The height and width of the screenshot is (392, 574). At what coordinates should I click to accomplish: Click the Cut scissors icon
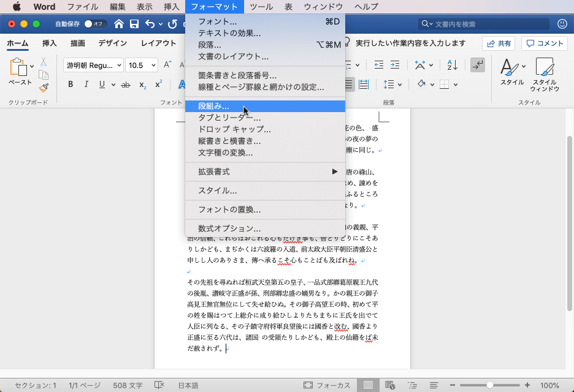[x=44, y=61]
